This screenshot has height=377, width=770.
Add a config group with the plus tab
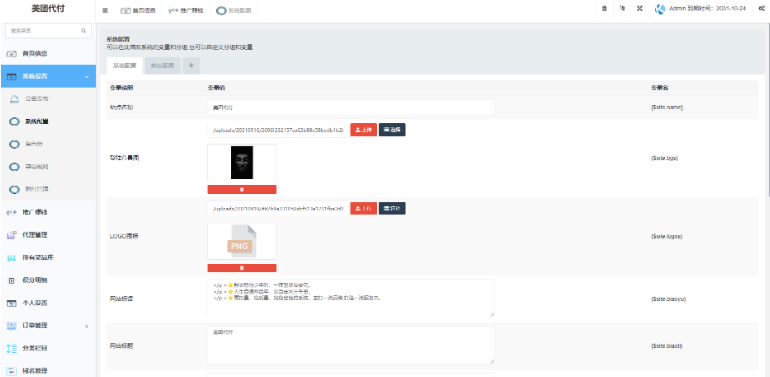191,65
